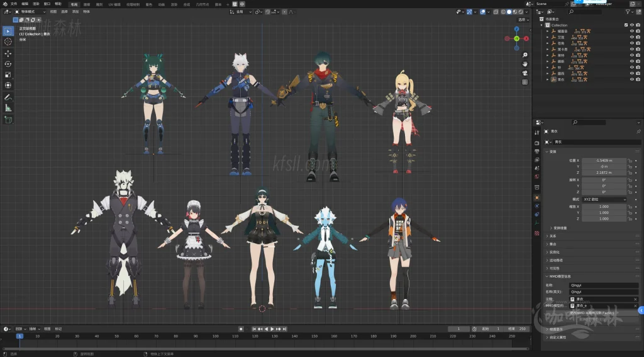
Task: Click the end frame 250 field
Action: (518, 329)
